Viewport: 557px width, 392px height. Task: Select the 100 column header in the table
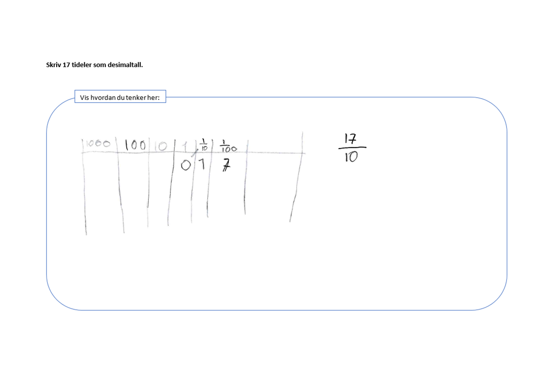click(135, 145)
